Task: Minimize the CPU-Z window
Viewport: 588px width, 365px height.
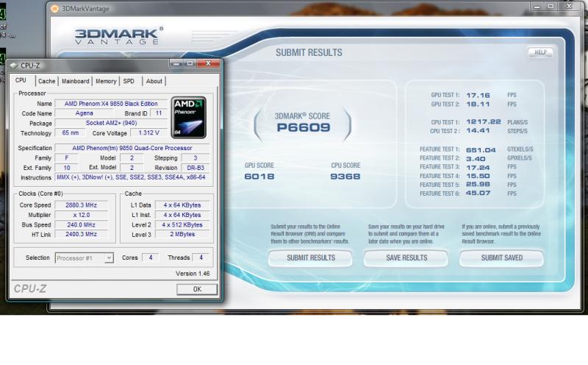Action: (176, 63)
